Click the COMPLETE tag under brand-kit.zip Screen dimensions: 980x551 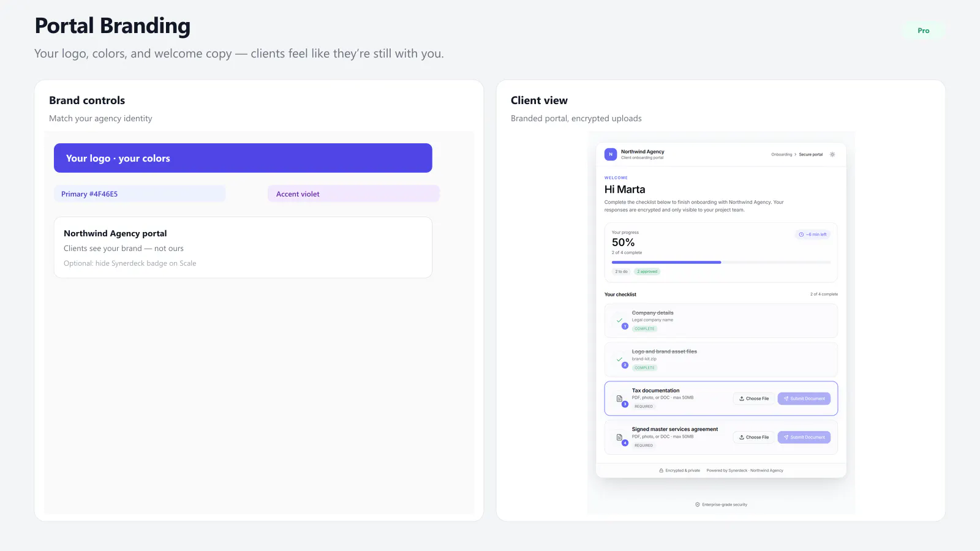pos(644,368)
